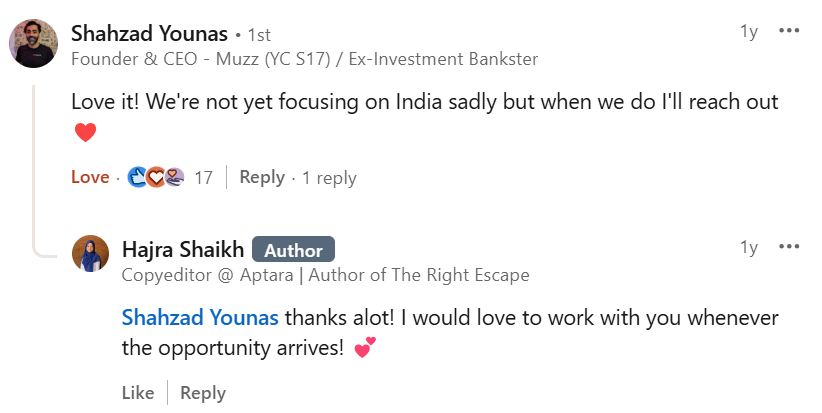Screen dimensions: 822x413
Task: Toggle the Love reaction on Shahzad's comment
Action: (x=90, y=177)
